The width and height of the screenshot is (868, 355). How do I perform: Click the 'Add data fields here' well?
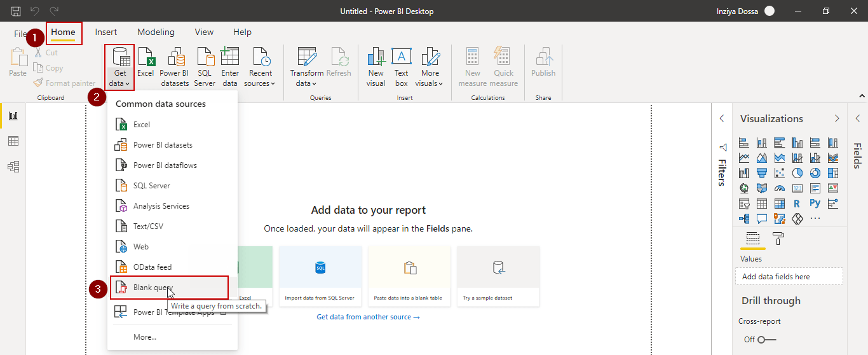click(789, 276)
